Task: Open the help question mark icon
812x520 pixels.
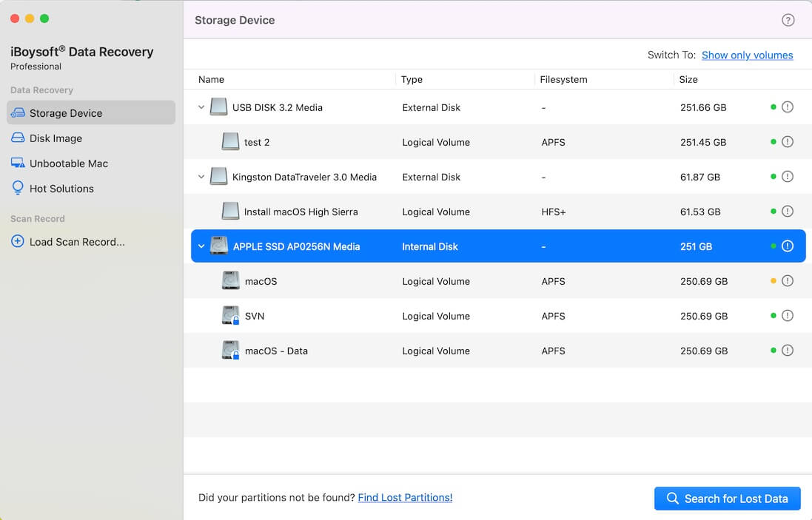Action: tap(788, 20)
